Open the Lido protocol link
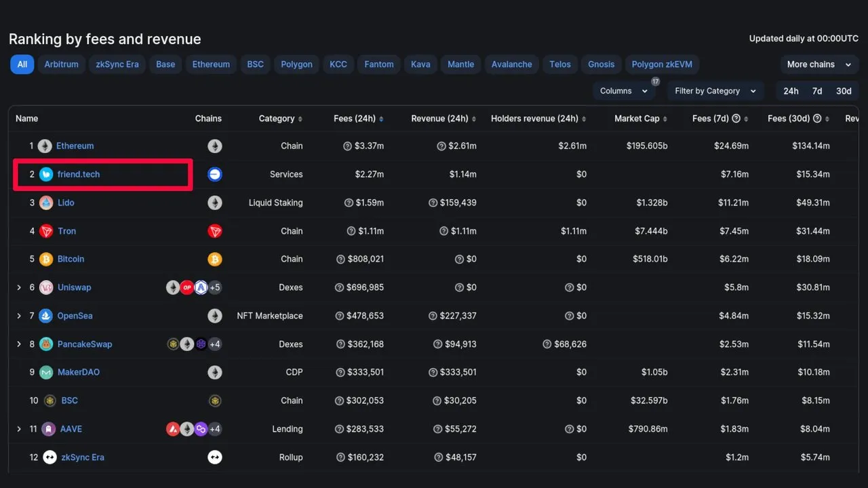This screenshot has width=868, height=488. [66, 203]
